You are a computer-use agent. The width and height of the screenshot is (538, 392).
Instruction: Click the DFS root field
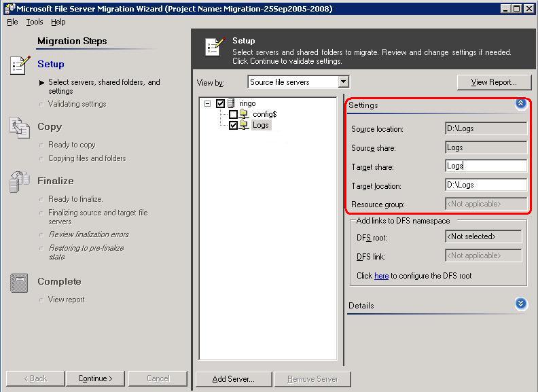483,236
